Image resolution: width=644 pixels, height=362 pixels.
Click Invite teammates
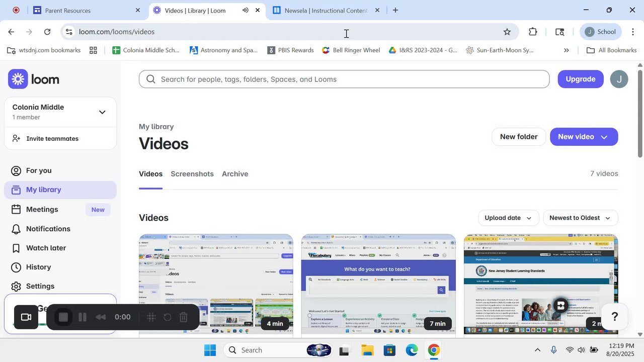pos(52,139)
